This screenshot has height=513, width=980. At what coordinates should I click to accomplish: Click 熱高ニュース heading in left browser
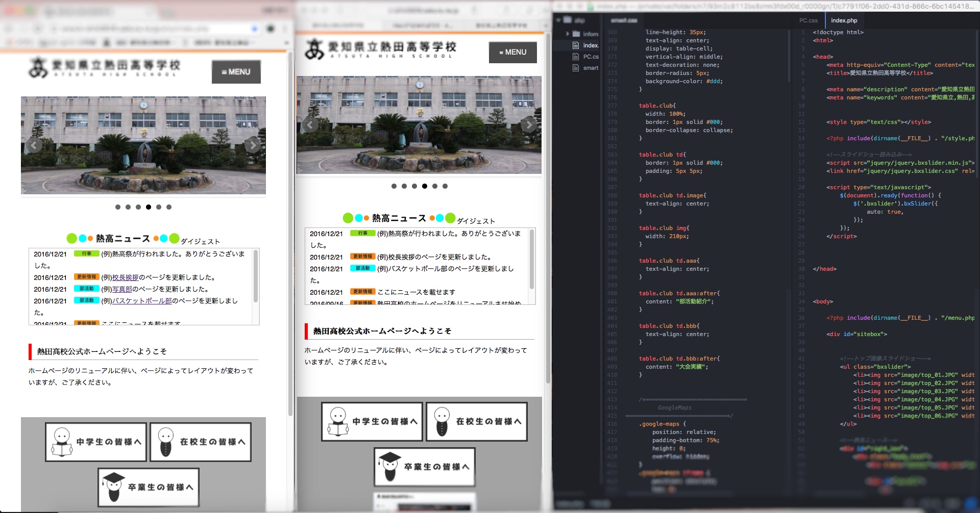(122, 239)
